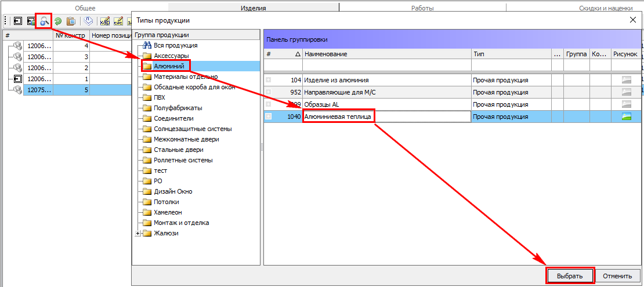
Task: Click folder icon next to Потолки
Action: pyautogui.click(x=147, y=202)
